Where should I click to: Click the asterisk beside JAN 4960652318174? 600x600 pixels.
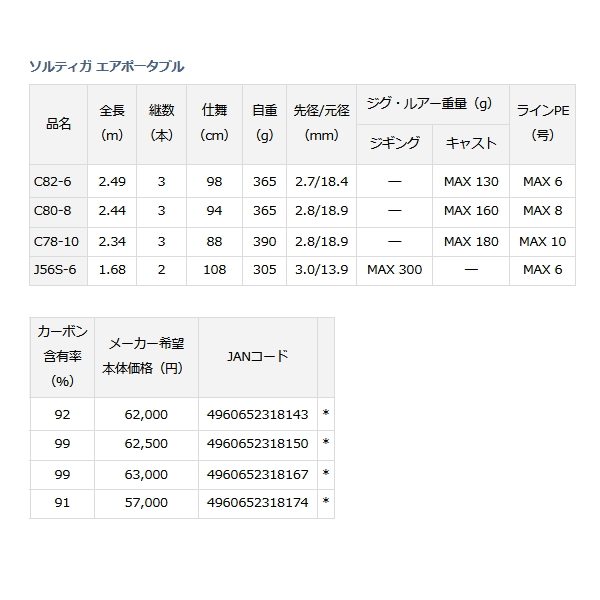(326, 501)
